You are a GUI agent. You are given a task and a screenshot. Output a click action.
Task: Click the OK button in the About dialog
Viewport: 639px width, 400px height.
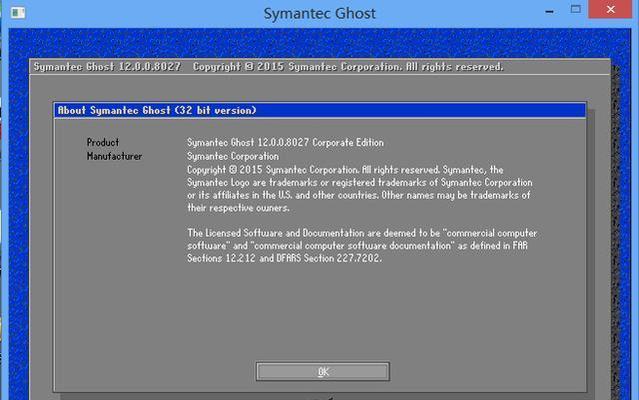[x=323, y=371]
